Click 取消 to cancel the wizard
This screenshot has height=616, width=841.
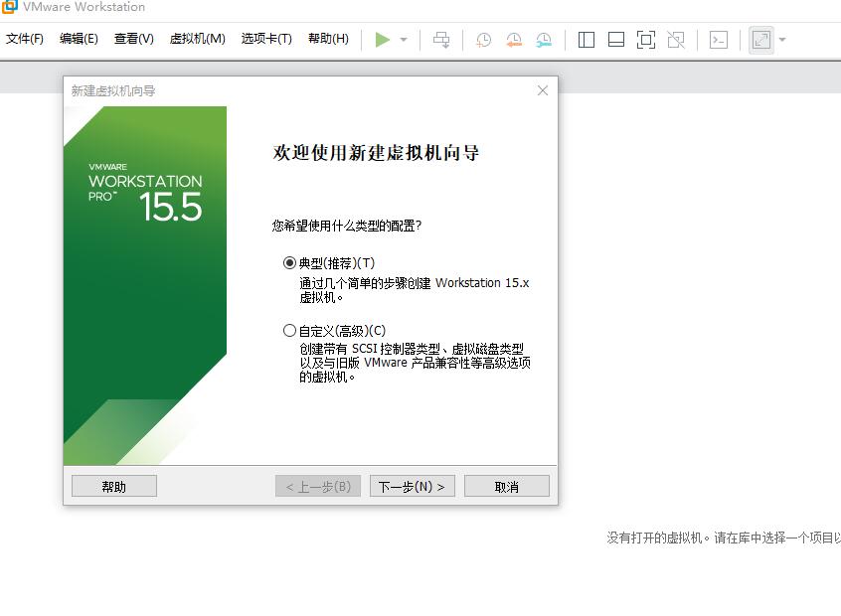pyautogui.click(x=507, y=486)
